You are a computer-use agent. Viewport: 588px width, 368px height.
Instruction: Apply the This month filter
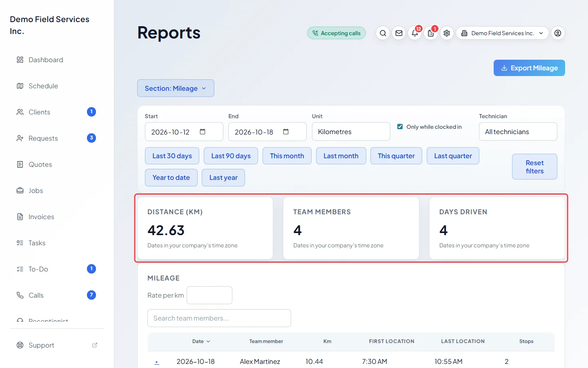[287, 156]
